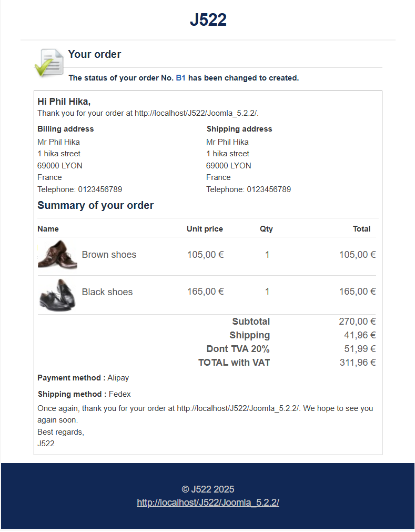This screenshot has height=532, width=415.
Task: Click the Qty column header
Action: 266,229
